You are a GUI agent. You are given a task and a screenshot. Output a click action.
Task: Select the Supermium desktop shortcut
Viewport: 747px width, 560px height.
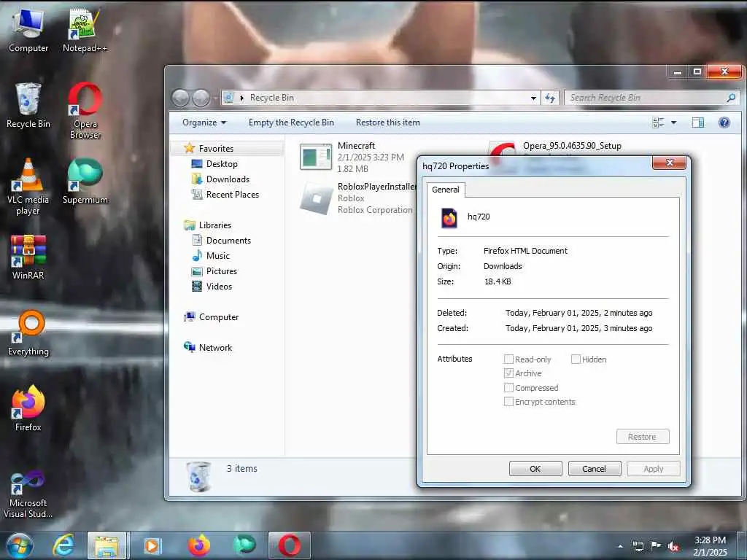[85, 182]
